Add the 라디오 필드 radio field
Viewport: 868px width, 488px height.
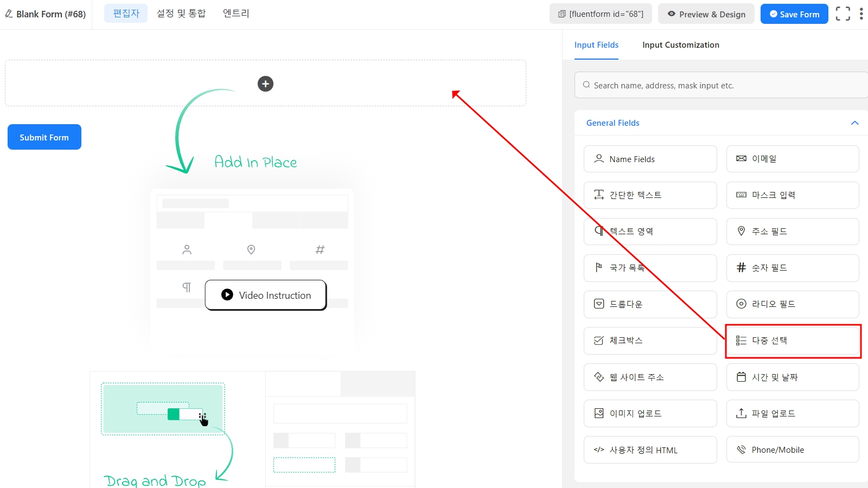pos(793,304)
